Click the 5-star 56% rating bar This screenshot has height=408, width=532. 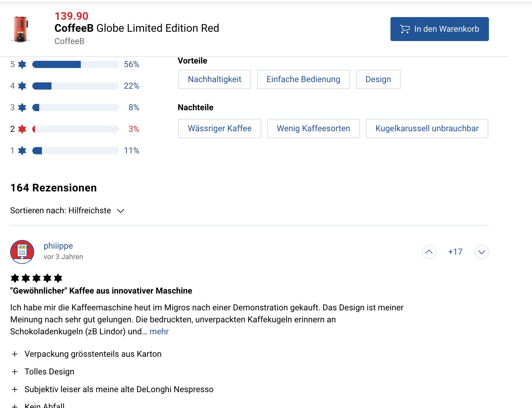tap(75, 64)
